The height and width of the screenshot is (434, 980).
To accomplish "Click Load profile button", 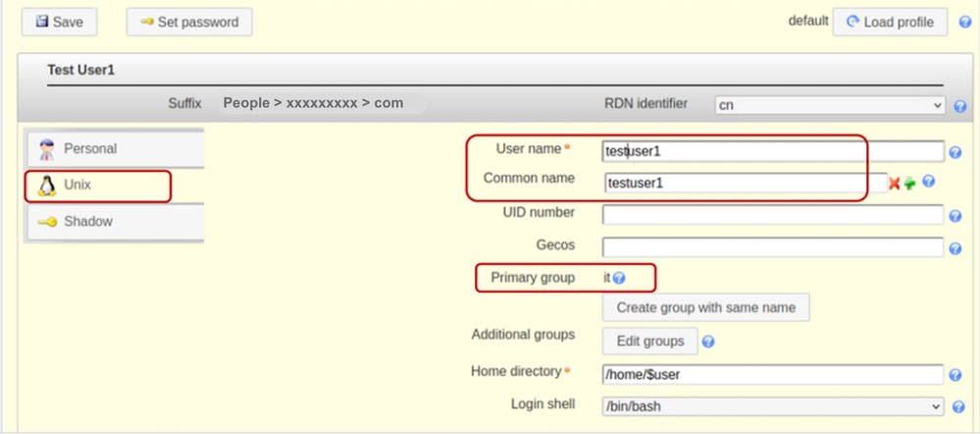I will pos(890,22).
